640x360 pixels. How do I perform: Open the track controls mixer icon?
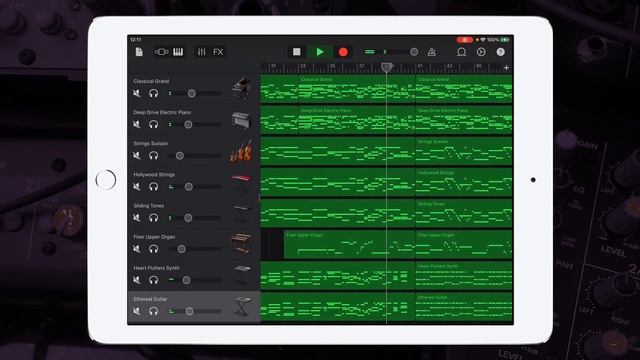202,52
